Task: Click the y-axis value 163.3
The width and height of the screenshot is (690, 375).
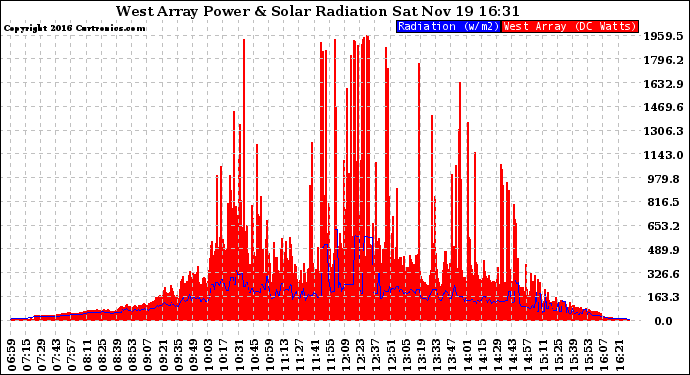Action: (664, 297)
